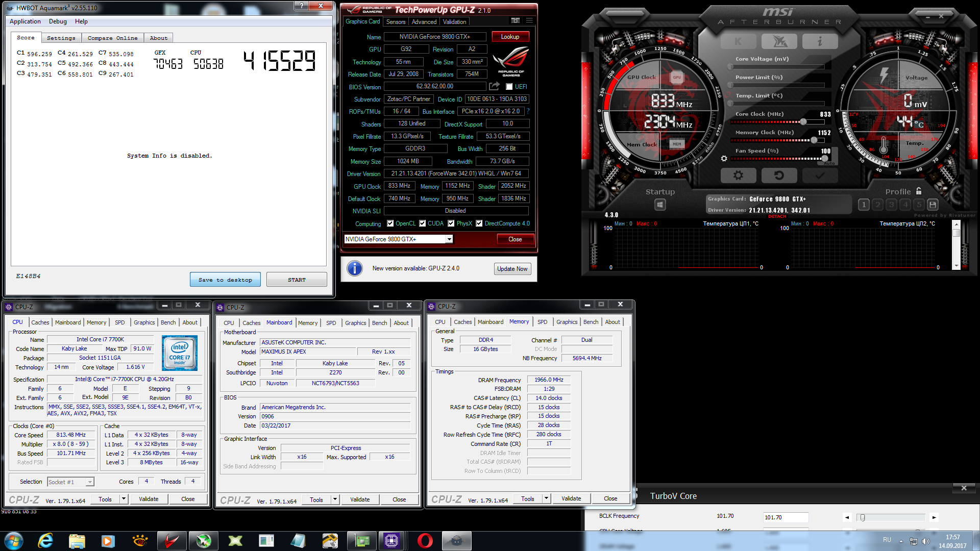This screenshot has width=980, height=551.
Task: Click GPU-Z BIOS share export icon
Action: pyautogui.click(x=494, y=86)
